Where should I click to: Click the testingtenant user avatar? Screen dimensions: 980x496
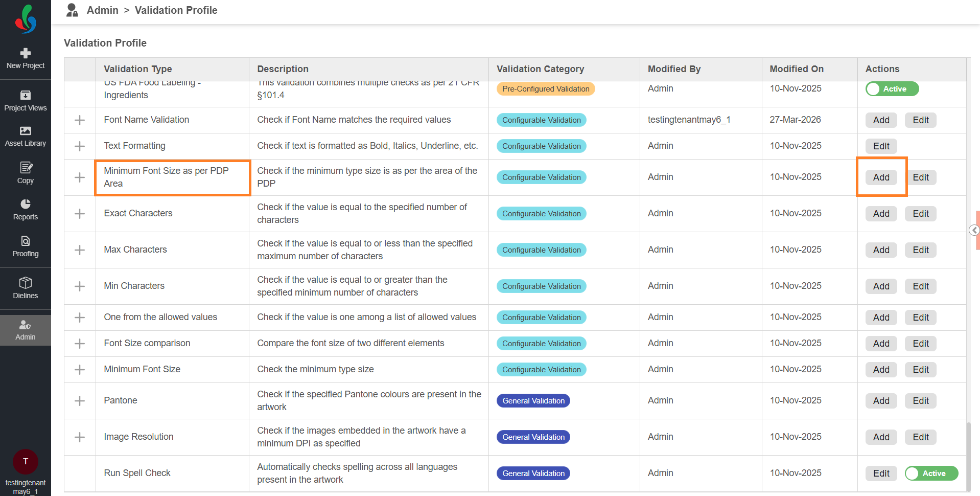(x=26, y=461)
